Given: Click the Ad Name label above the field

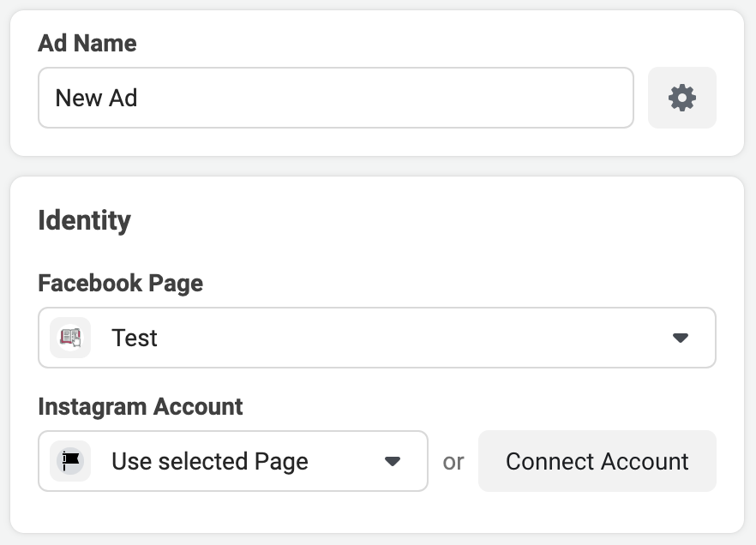Looking at the screenshot, I should click(x=86, y=43).
